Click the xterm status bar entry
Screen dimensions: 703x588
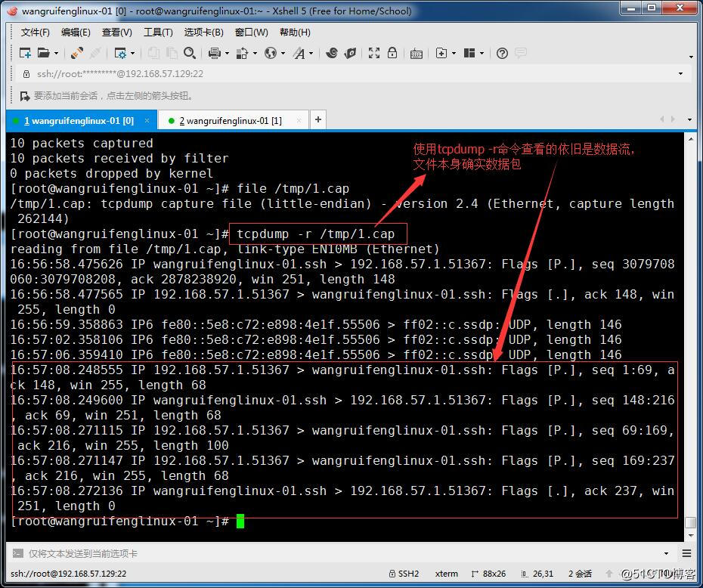click(x=447, y=574)
